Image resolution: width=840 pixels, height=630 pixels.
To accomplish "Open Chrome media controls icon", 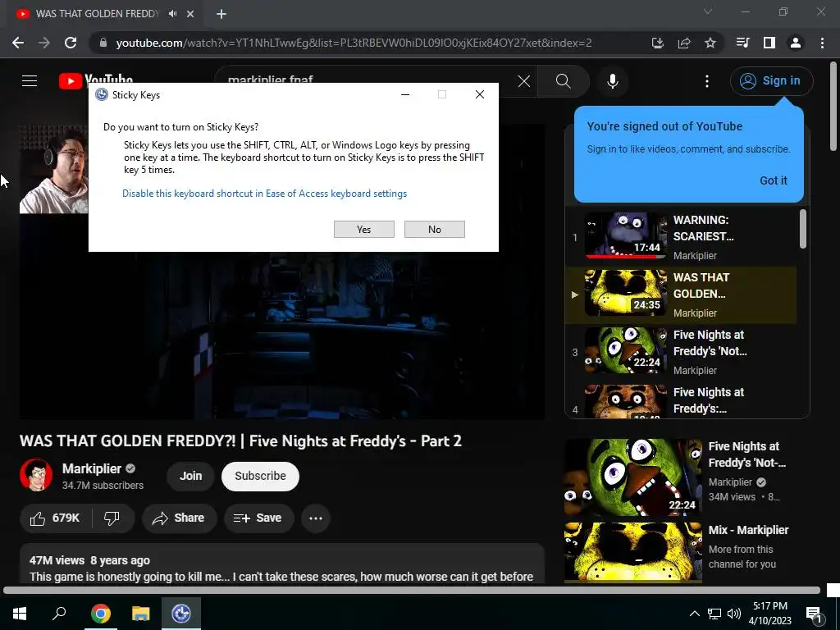I will (x=742, y=43).
